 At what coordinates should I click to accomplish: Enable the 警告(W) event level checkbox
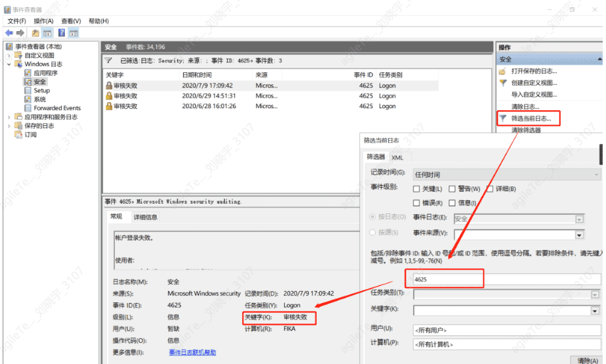[x=453, y=189]
